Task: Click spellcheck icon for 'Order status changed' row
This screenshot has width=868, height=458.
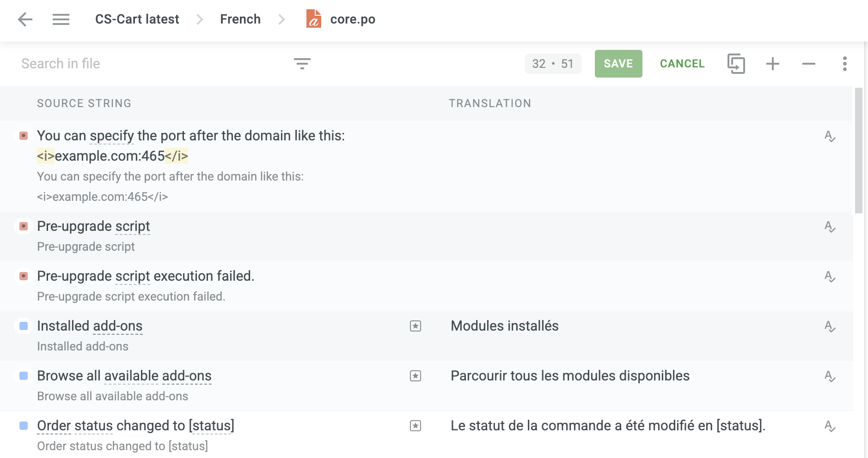Action: pos(830,426)
